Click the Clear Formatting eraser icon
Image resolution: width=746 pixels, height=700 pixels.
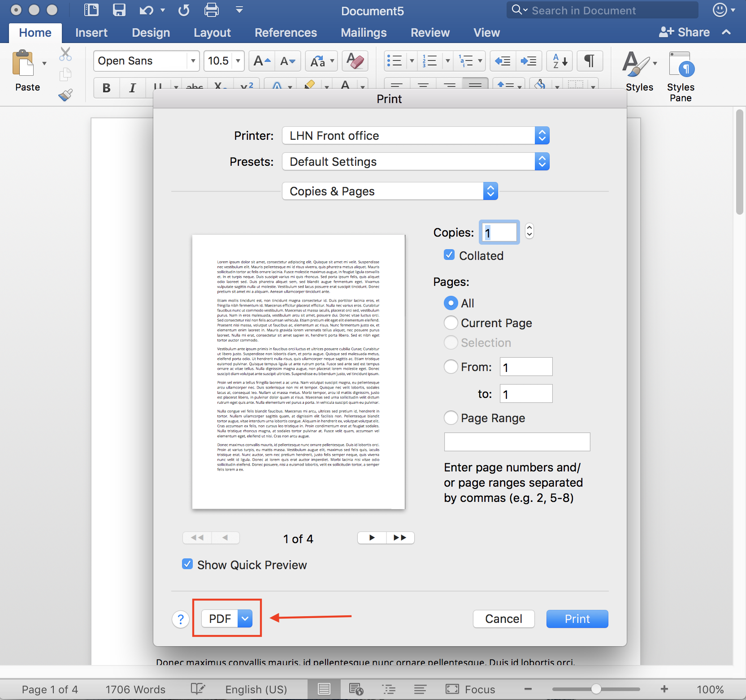click(x=355, y=61)
